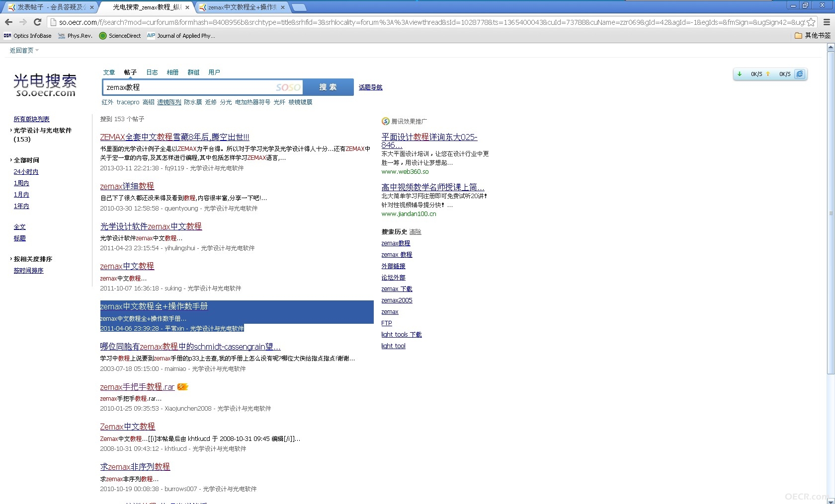Switch to the 发表帖子 tab
Viewport: 835px width, 504px height.
click(x=48, y=7)
